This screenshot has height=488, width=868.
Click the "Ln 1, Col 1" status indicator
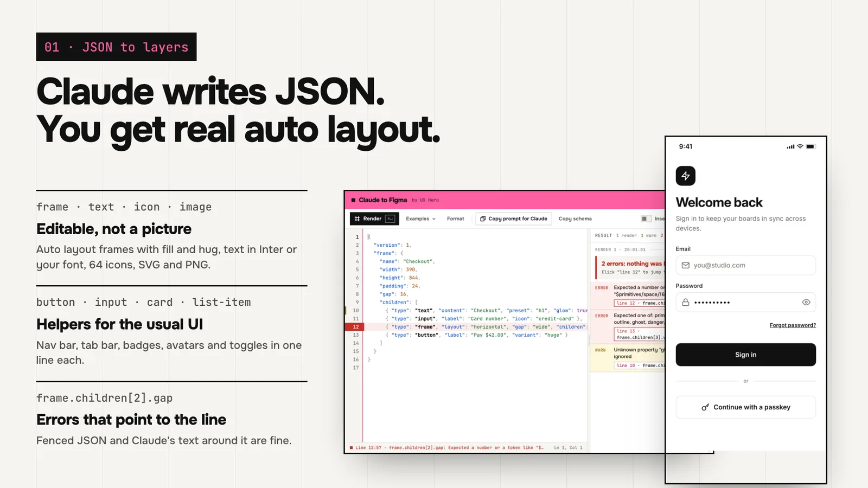pyautogui.click(x=568, y=448)
